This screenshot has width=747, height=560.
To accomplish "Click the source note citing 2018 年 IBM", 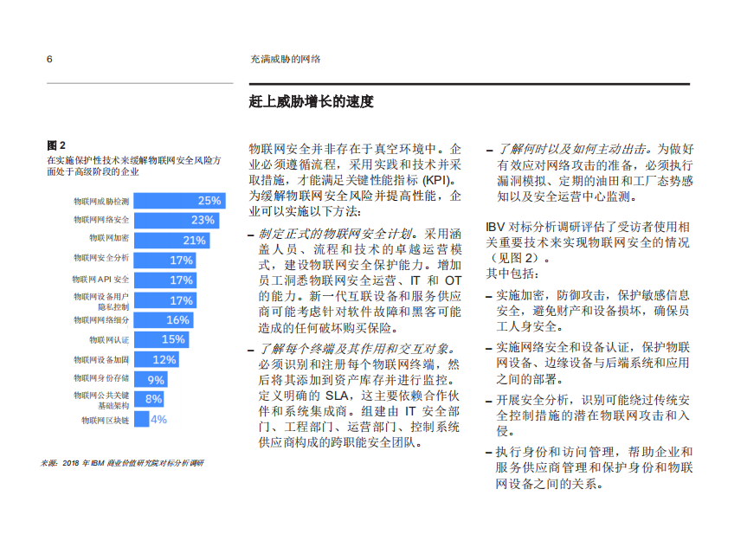I will click(121, 464).
